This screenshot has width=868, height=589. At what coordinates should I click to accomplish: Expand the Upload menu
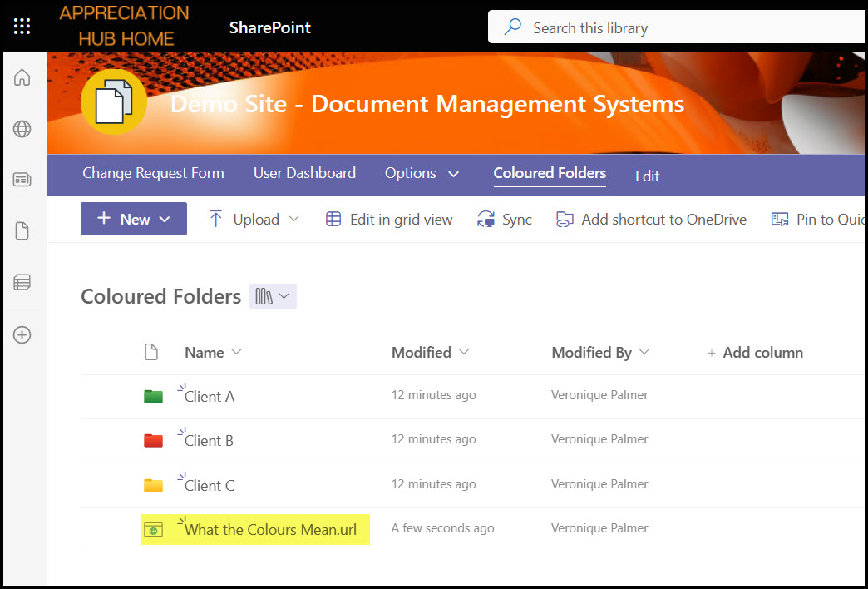(254, 220)
